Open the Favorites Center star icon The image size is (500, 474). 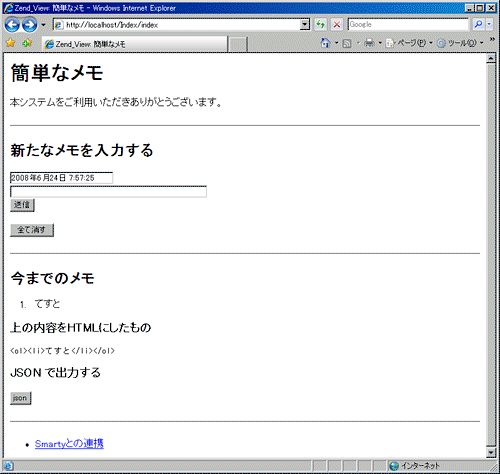[11, 43]
